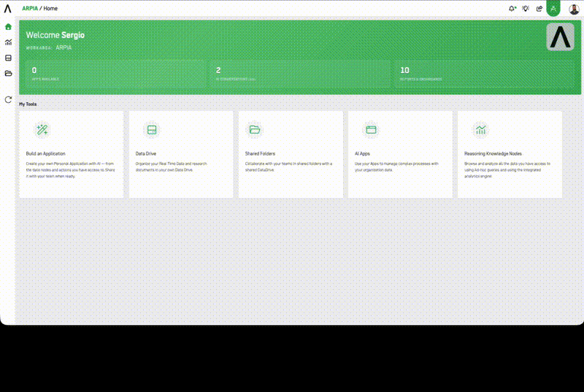This screenshot has height=392, width=584.
Task: Open the AI Apps card title
Action: pyautogui.click(x=362, y=153)
